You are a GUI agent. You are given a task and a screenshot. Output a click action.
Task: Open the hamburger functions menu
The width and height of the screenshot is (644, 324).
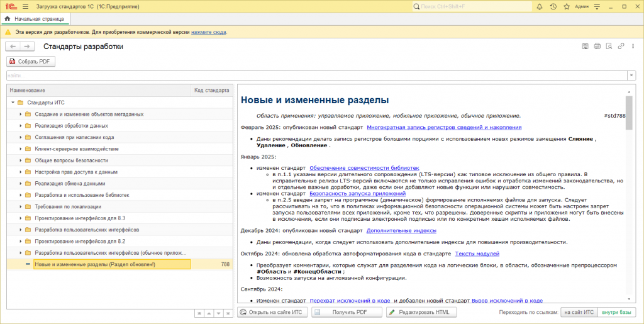(25, 6)
